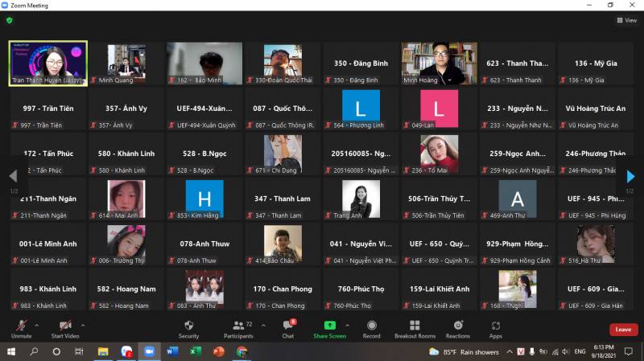Leave the meeting
This screenshot has width=644, height=361.
(x=623, y=330)
